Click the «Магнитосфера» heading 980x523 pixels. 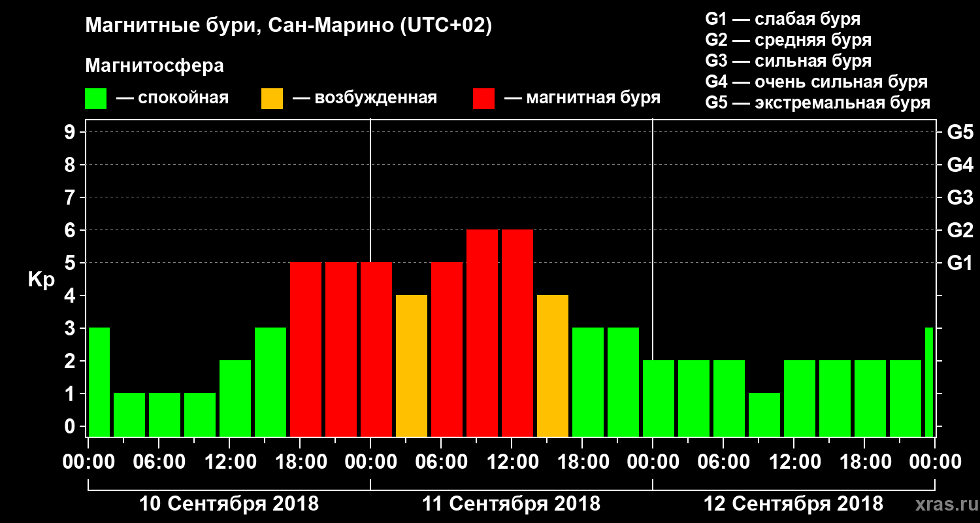point(154,66)
